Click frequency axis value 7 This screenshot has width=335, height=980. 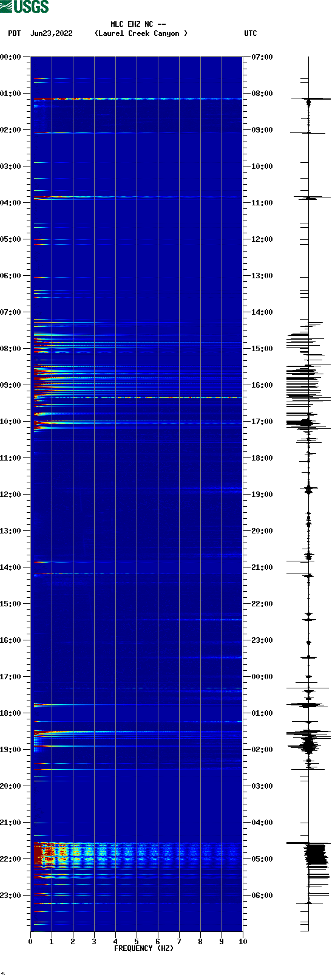[x=179, y=942]
